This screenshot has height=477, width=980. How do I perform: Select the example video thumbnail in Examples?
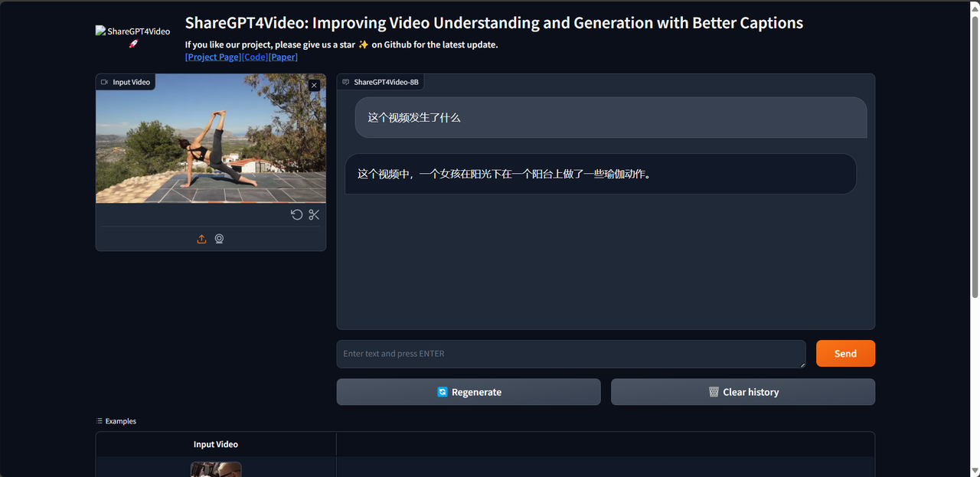[216, 469]
